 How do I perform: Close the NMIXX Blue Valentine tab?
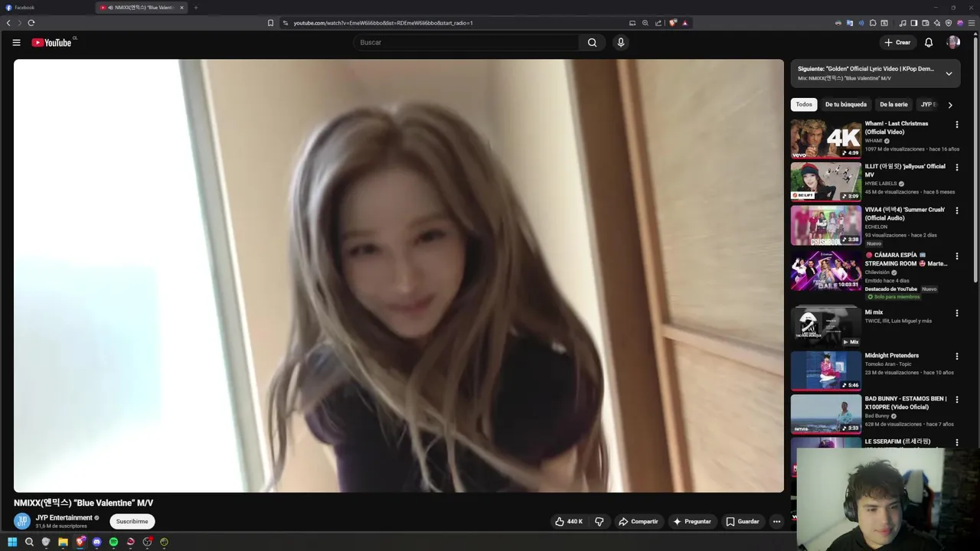[181, 8]
